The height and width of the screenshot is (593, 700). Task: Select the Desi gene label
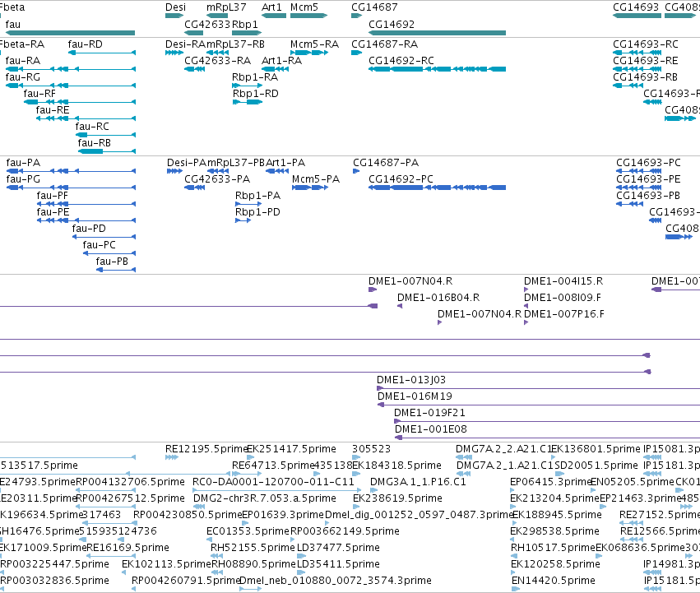(x=175, y=7)
